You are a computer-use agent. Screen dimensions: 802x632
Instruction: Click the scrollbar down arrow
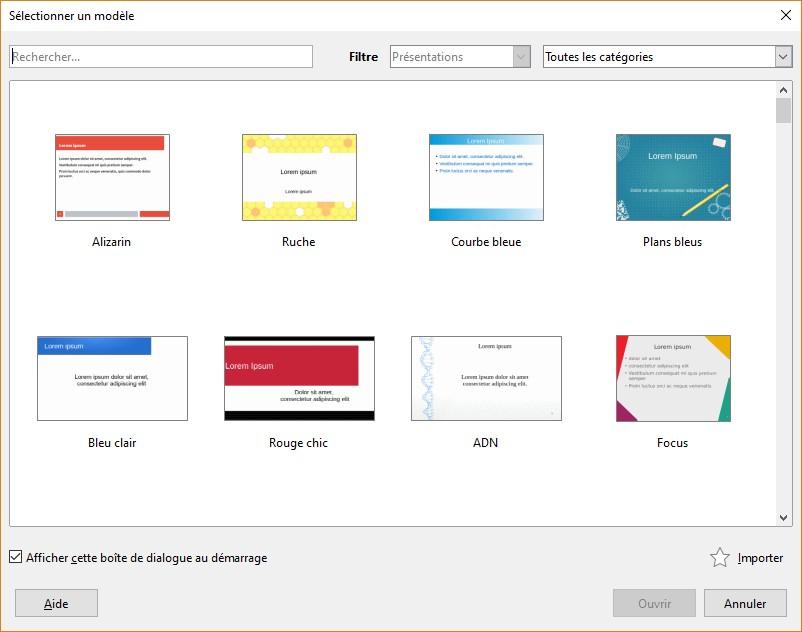point(783,517)
